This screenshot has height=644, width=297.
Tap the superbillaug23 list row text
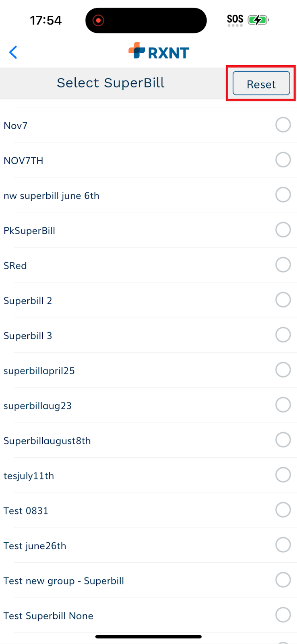38,406
